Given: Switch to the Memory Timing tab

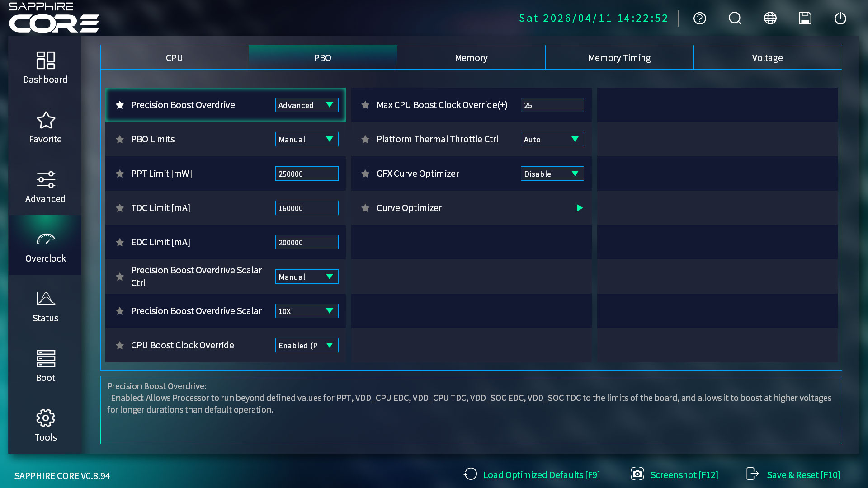Looking at the screenshot, I should click(x=619, y=58).
